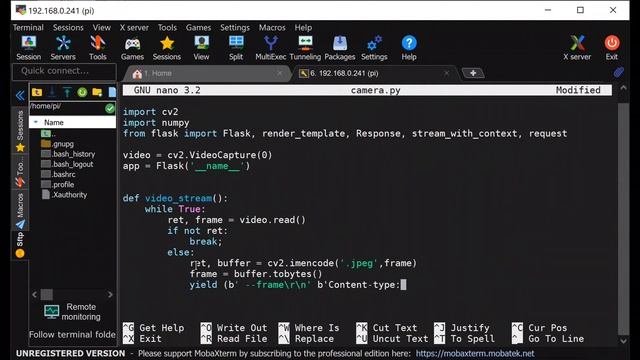Click the Write Out shortcut label
The width and height of the screenshot is (640, 360).
pyautogui.click(x=242, y=328)
